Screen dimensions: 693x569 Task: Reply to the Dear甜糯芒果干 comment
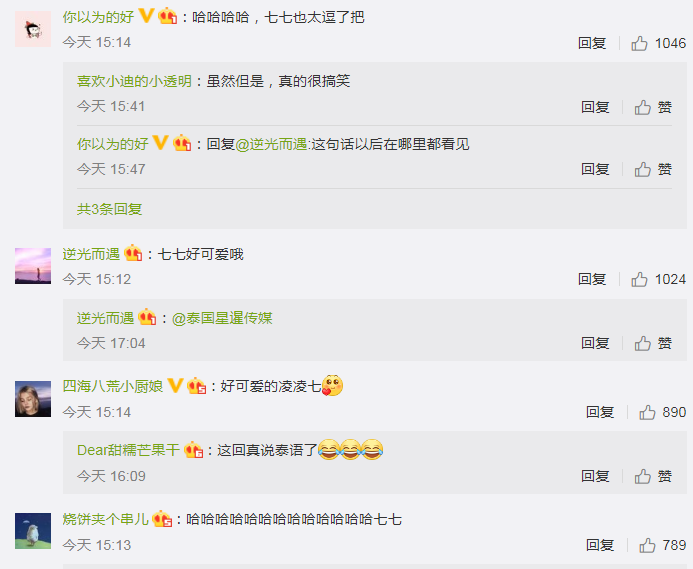coord(595,476)
